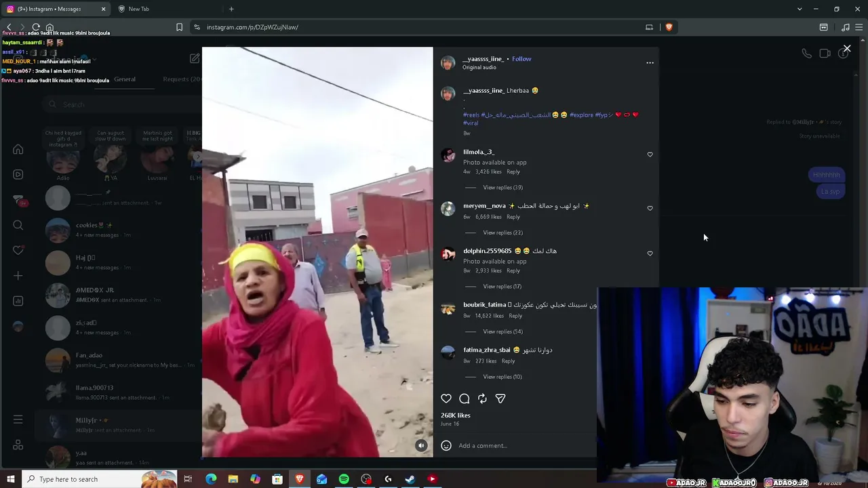The image size is (868, 488).
Task: Open a new browser tab with plus
Action: [231, 9]
